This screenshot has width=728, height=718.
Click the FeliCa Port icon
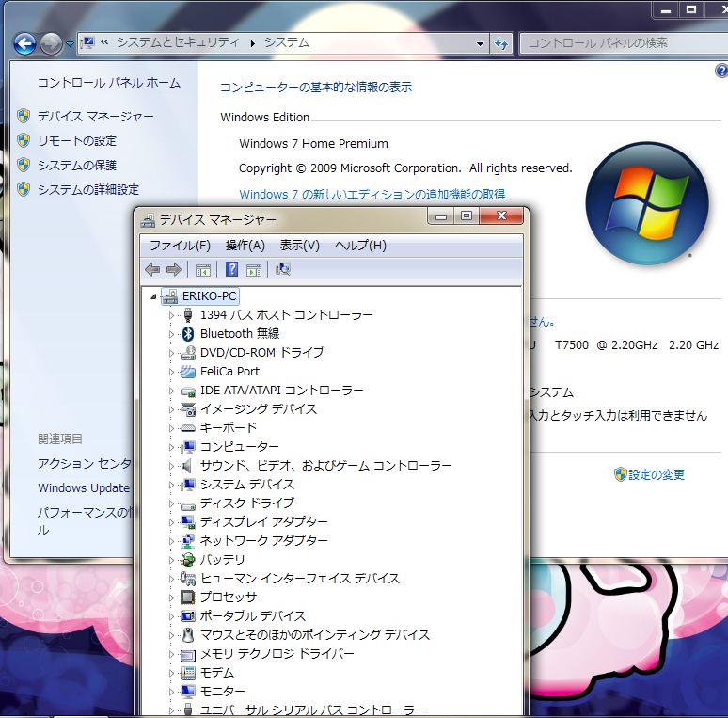188,372
